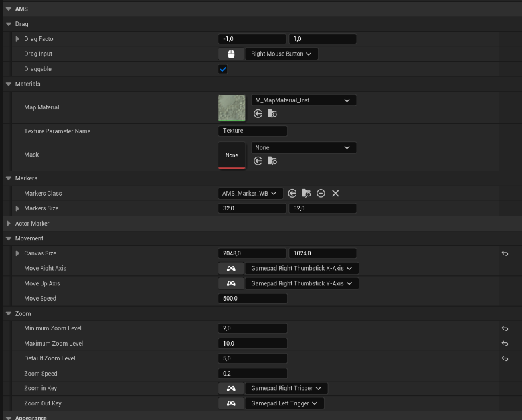
Task: Reset Default Zoom Level to default
Action: (505, 358)
